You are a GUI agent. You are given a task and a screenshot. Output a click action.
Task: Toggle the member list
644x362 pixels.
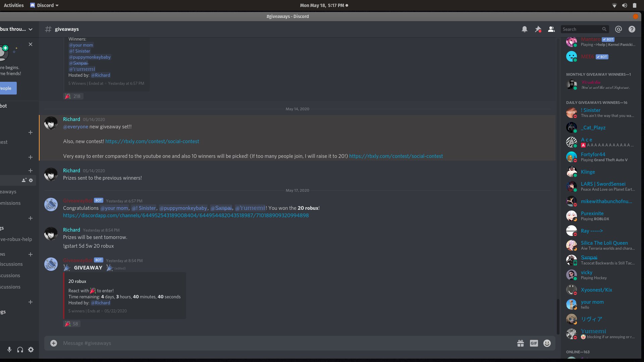(x=551, y=29)
